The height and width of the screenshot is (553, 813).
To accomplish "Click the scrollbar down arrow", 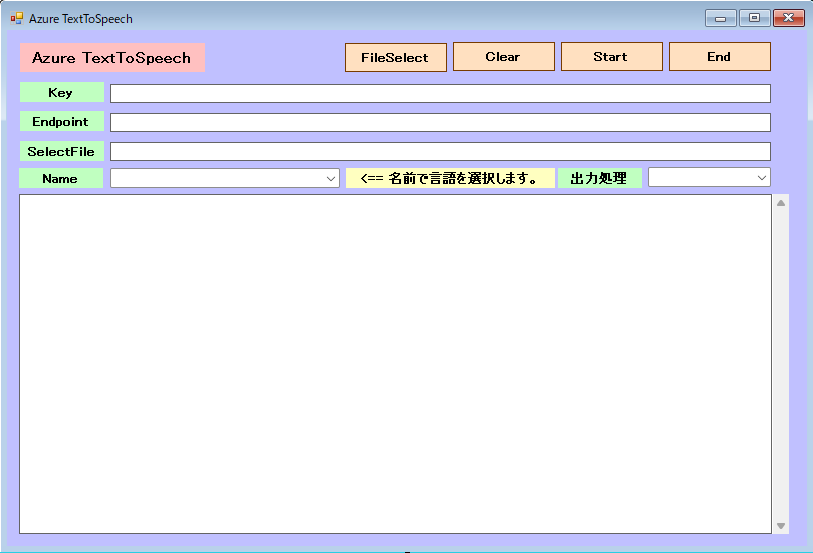I will [x=781, y=525].
